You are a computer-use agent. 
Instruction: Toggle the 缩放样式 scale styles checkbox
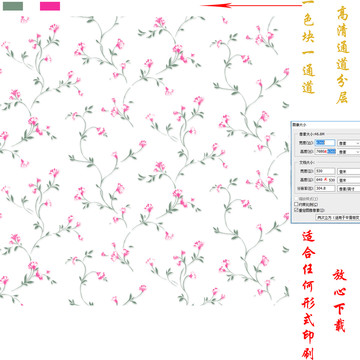tap(296, 199)
